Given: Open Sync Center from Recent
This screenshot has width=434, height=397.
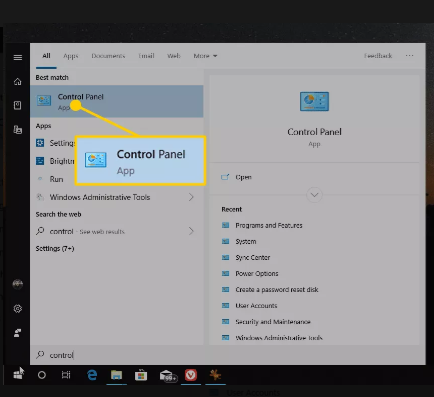Looking at the screenshot, I should [253, 257].
